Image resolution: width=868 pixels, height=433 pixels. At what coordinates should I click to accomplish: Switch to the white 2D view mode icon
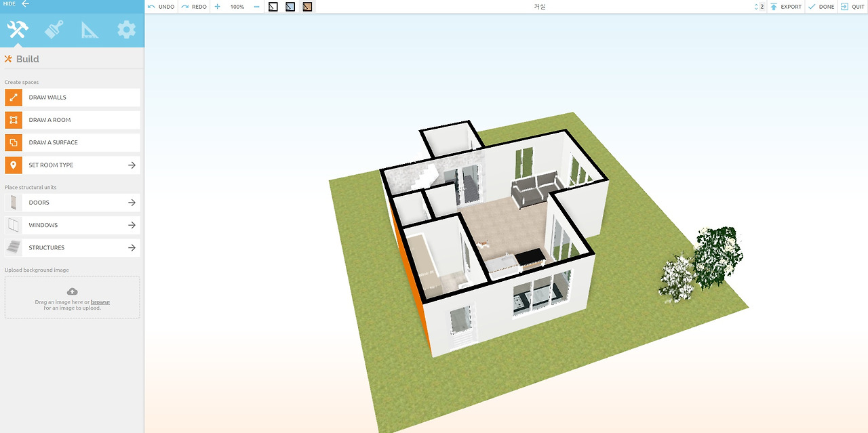coord(273,7)
